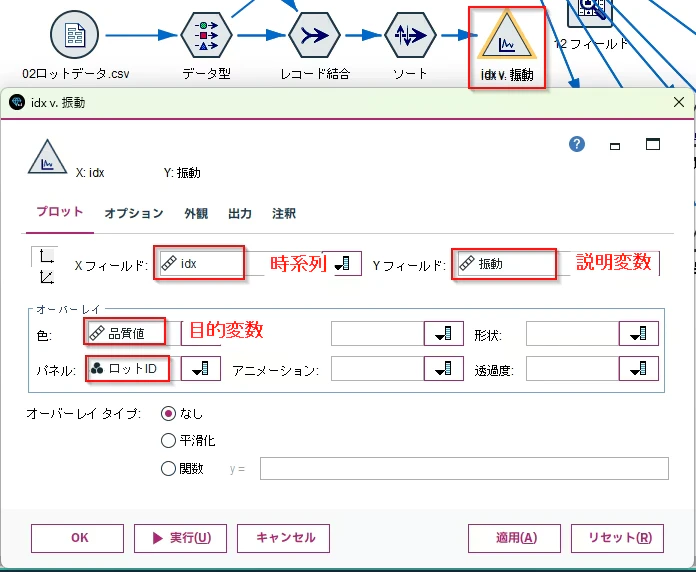Minimize the dialog panel
Screen dimensions: 696x572
point(615,146)
